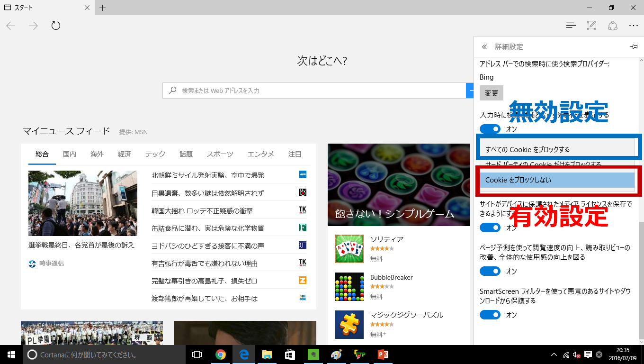Click the muted volume tray icon
The height and width of the screenshot is (364, 644).
click(x=577, y=355)
